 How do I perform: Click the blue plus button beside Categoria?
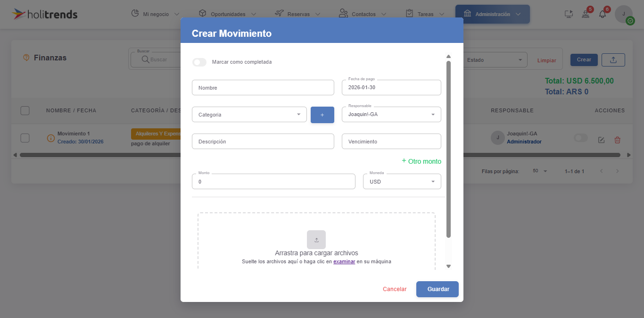pyautogui.click(x=322, y=115)
